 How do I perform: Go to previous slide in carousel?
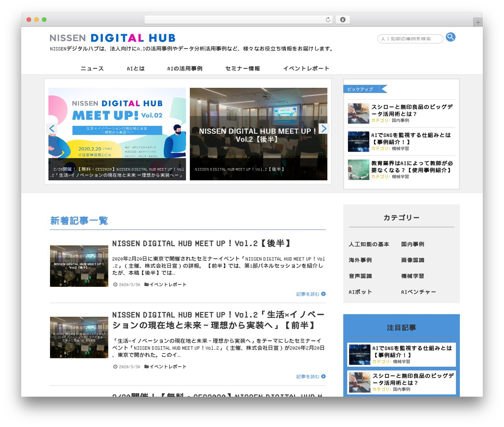pos(52,128)
